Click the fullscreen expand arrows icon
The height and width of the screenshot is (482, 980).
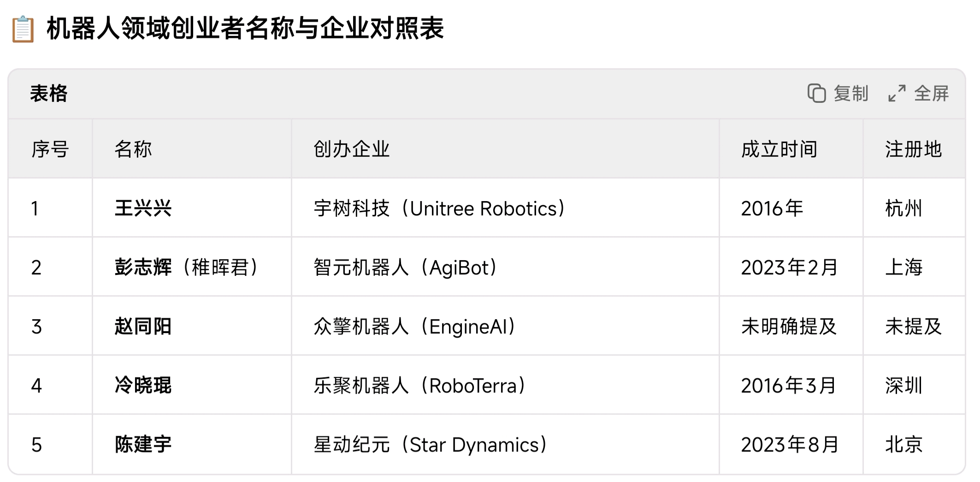pyautogui.click(x=897, y=93)
